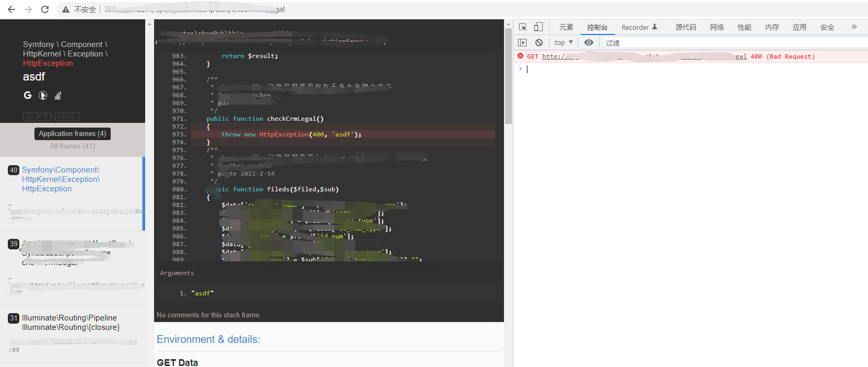Activate DevTools inspect element picker
Image resolution: width=868 pixels, height=367 pixels.
(523, 27)
